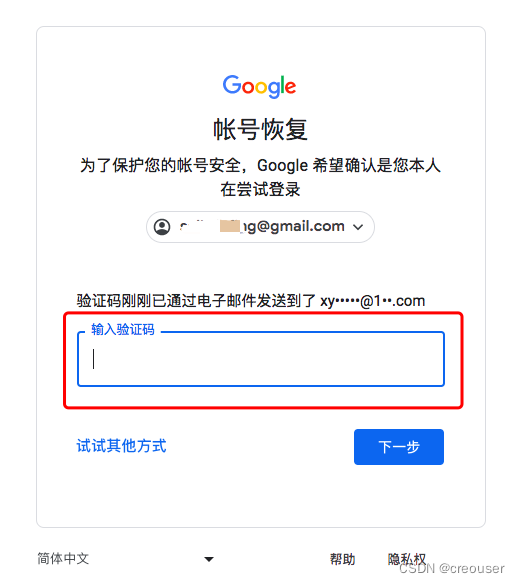Click the blinking text cursor in the code field
Screen dimensions: 520x583
[94, 359]
